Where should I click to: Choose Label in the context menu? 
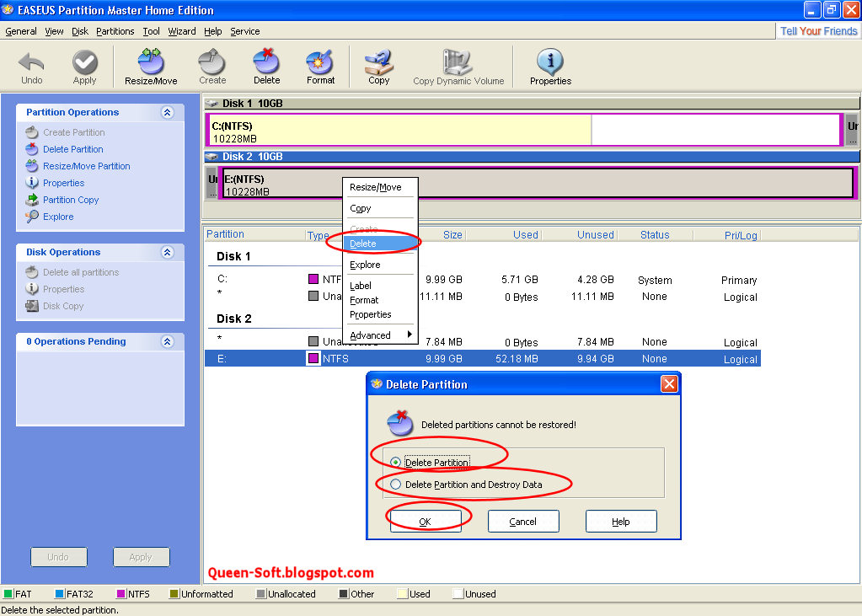pyautogui.click(x=380, y=286)
